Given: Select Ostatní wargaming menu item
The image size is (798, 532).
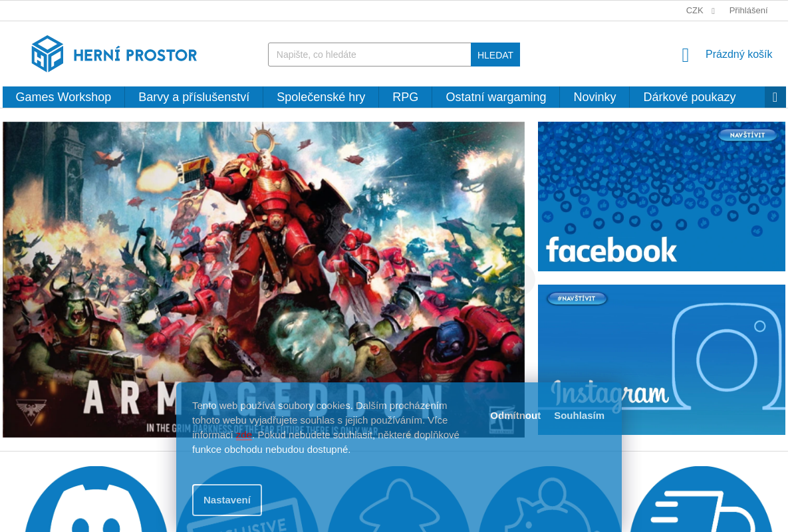Looking at the screenshot, I should click(495, 97).
